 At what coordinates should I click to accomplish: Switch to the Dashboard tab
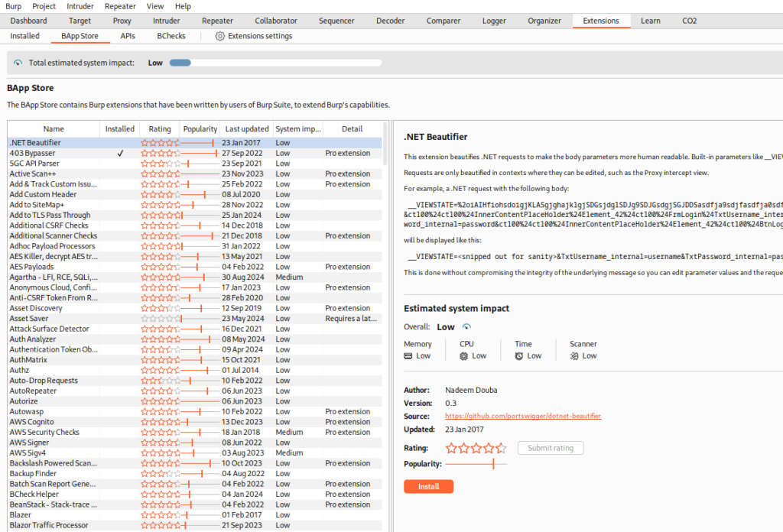28,21
